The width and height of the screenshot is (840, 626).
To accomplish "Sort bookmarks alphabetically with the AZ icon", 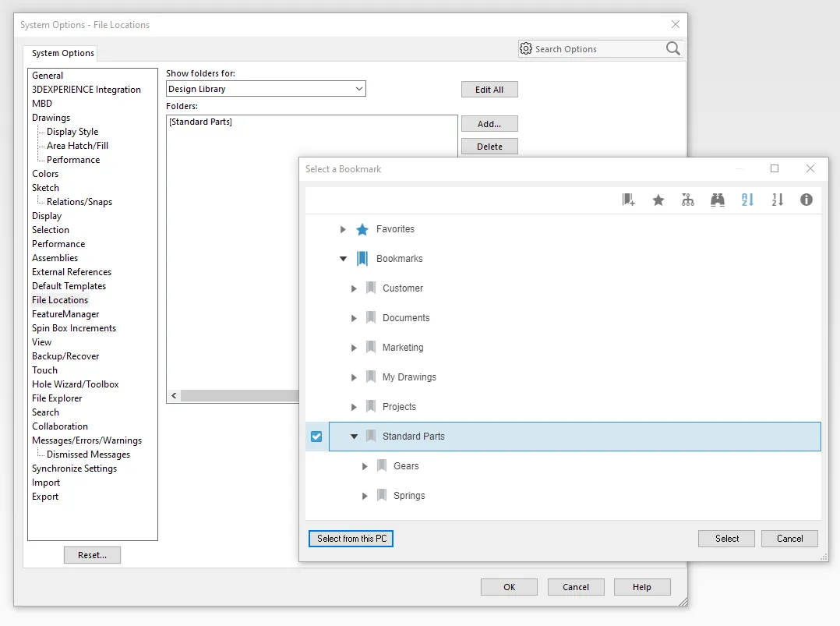I will (x=747, y=200).
